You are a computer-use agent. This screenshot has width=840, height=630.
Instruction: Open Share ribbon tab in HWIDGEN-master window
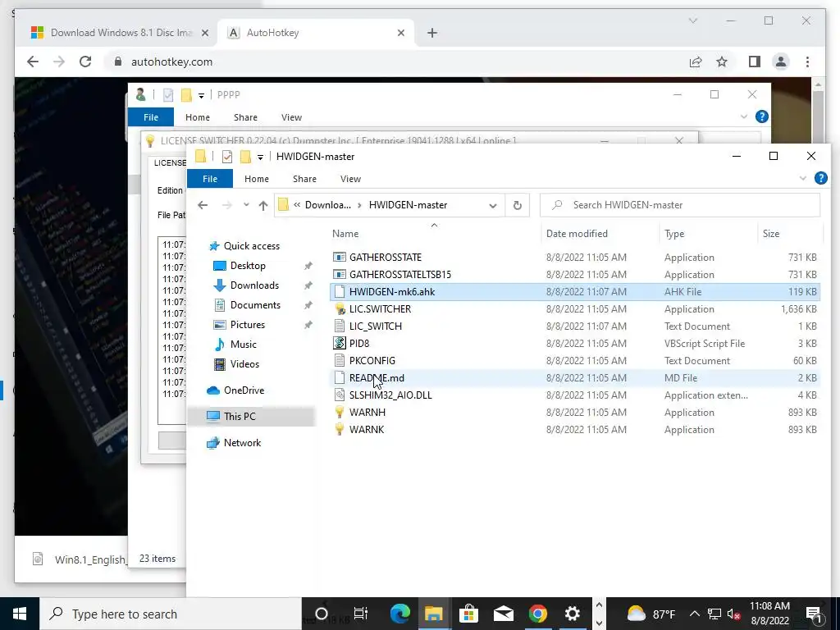click(304, 178)
